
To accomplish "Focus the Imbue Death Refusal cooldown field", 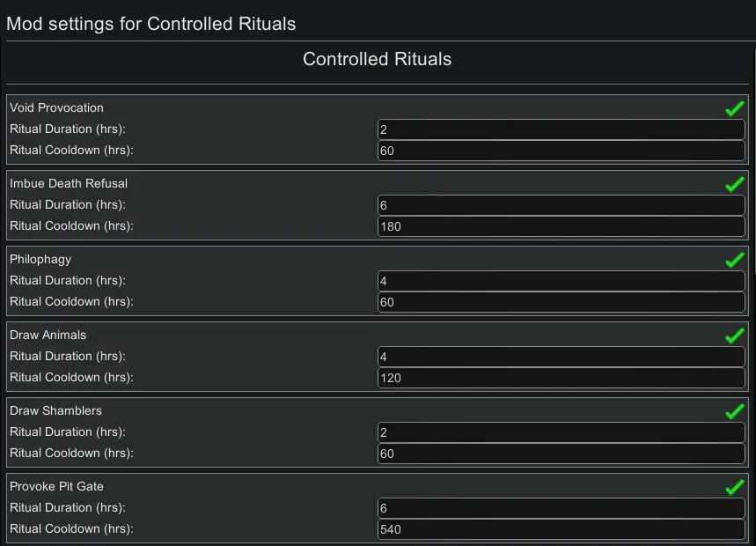I will [561, 226].
